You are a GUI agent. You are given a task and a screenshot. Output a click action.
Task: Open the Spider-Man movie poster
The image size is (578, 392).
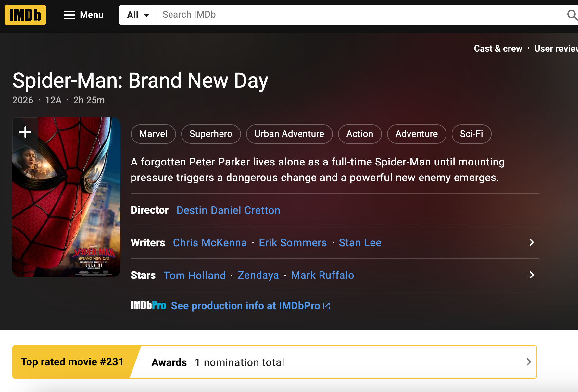67,197
